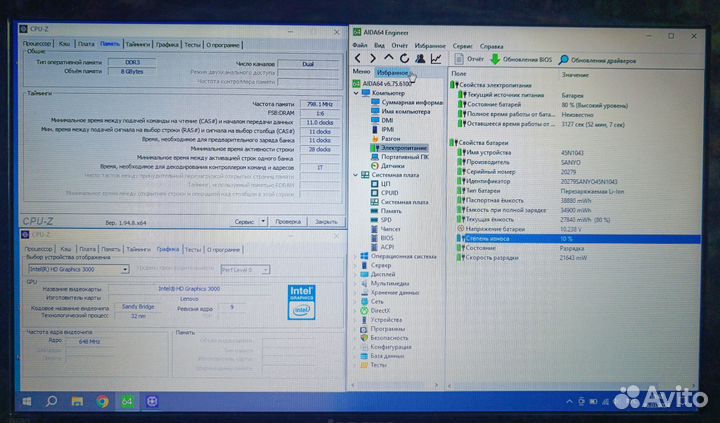This screenshot has height=423, width=720.
Task: Click the Проверка button in CPU-Z
Action: pyautogui.click(x=288, y=221)
